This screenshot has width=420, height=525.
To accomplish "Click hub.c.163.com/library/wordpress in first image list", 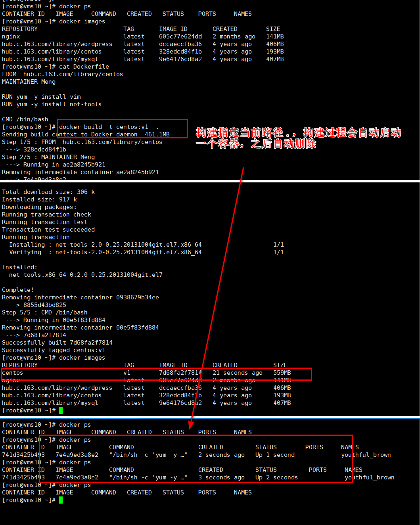I will click(57, 44).
